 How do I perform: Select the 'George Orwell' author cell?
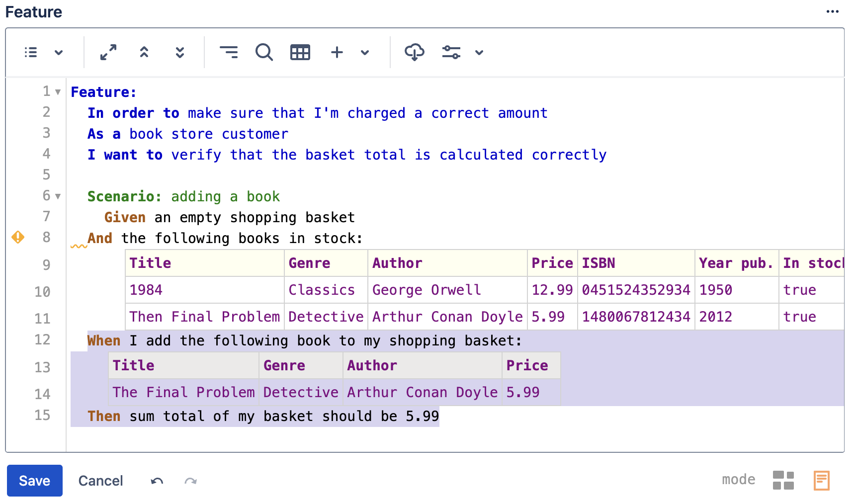point(448,290)
